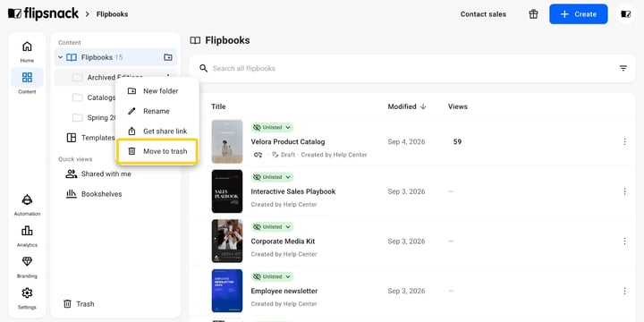
Task: Open Interactive Sales Playbook thumbnail
Action: [227, 191]
